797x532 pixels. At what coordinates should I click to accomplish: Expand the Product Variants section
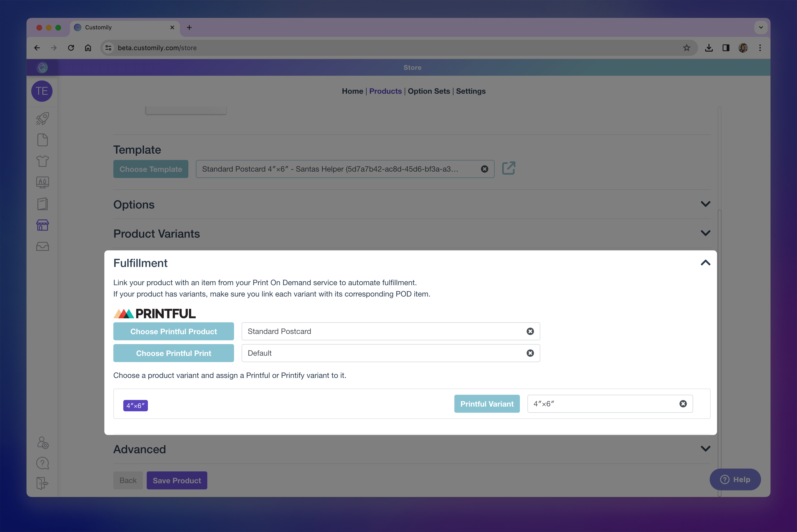point(705,233)
